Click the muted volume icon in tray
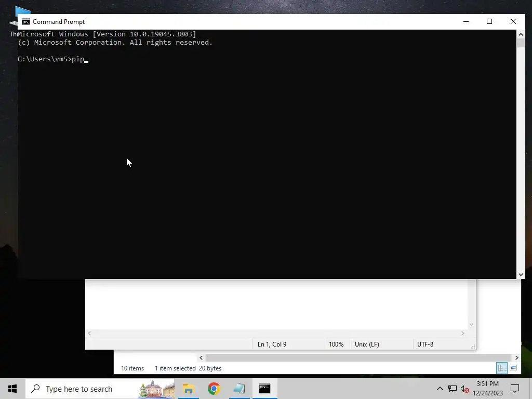The height and width of the screenshot is (399, 532). pyautogui.click(x=465, y=389)
